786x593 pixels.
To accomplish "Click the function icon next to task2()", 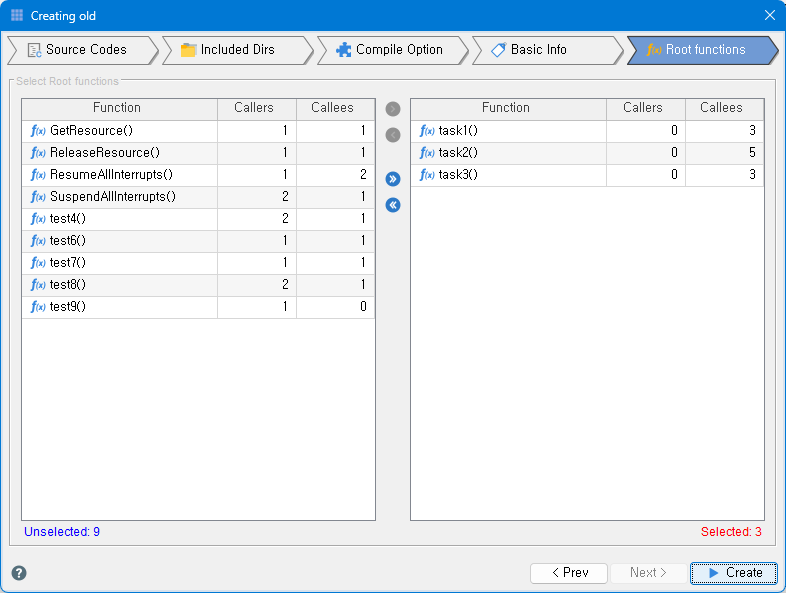I will click(427, 153).
